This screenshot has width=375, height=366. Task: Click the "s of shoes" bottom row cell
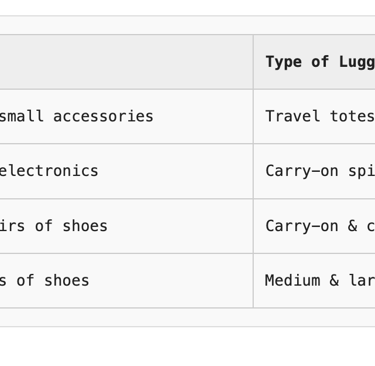tap(126, 281)
